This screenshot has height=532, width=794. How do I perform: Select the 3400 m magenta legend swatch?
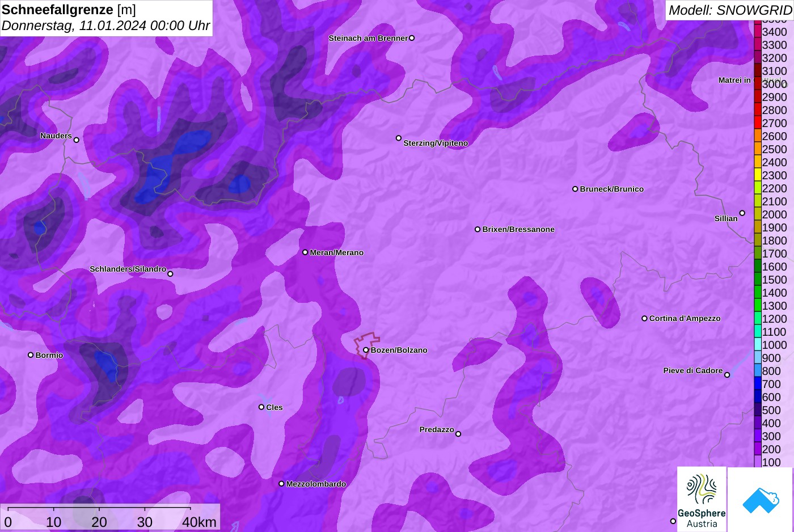[758, 32]
